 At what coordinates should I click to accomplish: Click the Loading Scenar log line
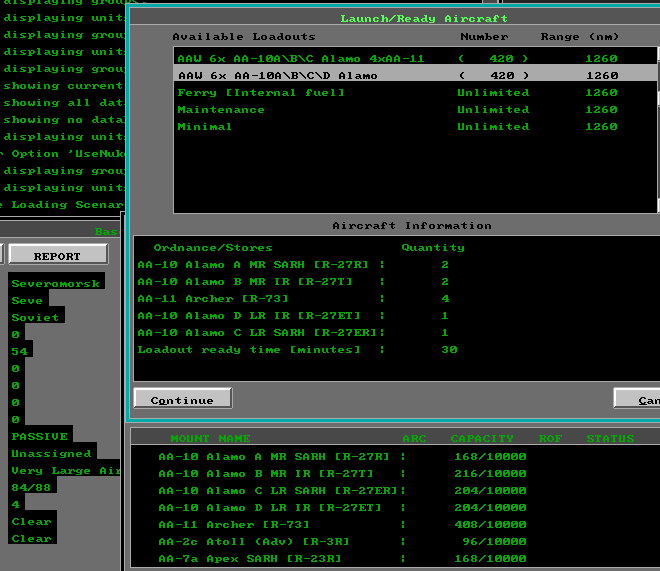[62, 204]
